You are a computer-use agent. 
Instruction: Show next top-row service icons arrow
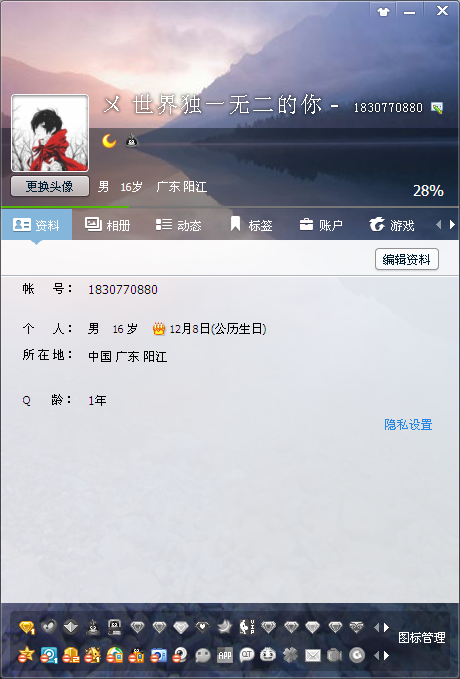tap(386, 627)
